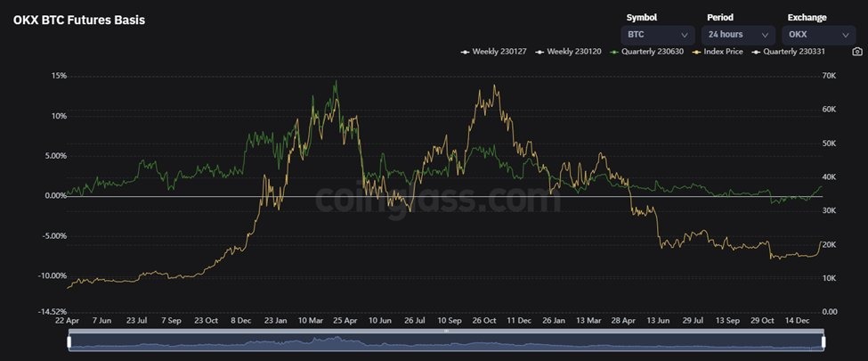
Task: Click the -10.00% left axis label
Action: coord(53,275)
